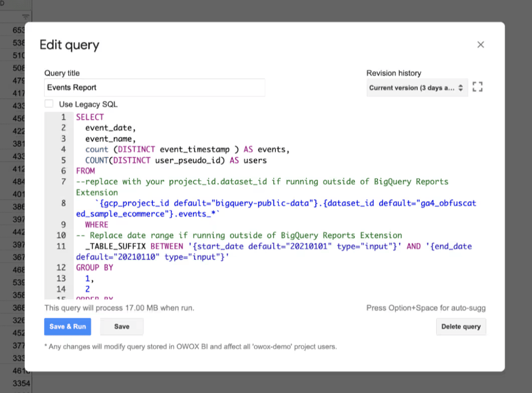Click 'This query will process 17.00 MB' text
The image size is (532, 393).
click(x=119, y=308)
